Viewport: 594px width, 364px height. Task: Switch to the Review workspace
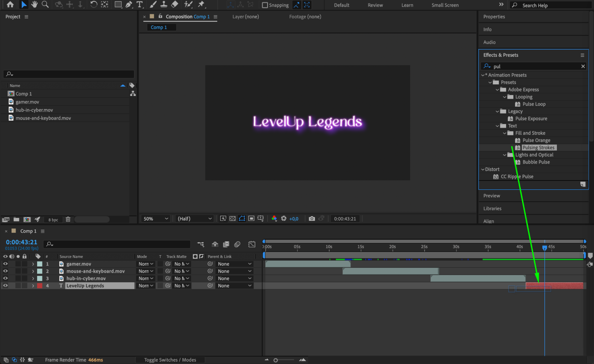coord(375,5)
